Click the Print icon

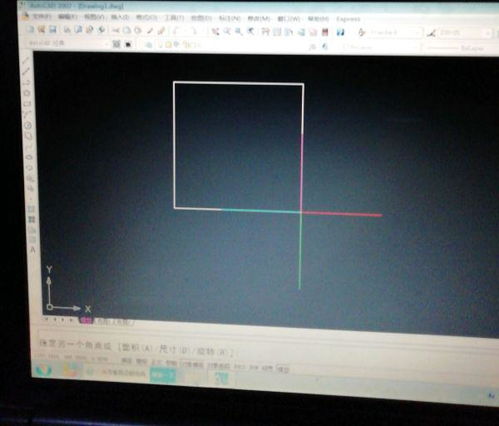coord(67,30)
